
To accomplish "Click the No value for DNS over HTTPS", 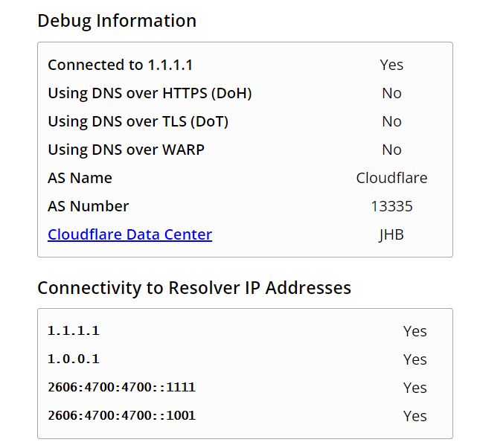I will coord(391,93).
